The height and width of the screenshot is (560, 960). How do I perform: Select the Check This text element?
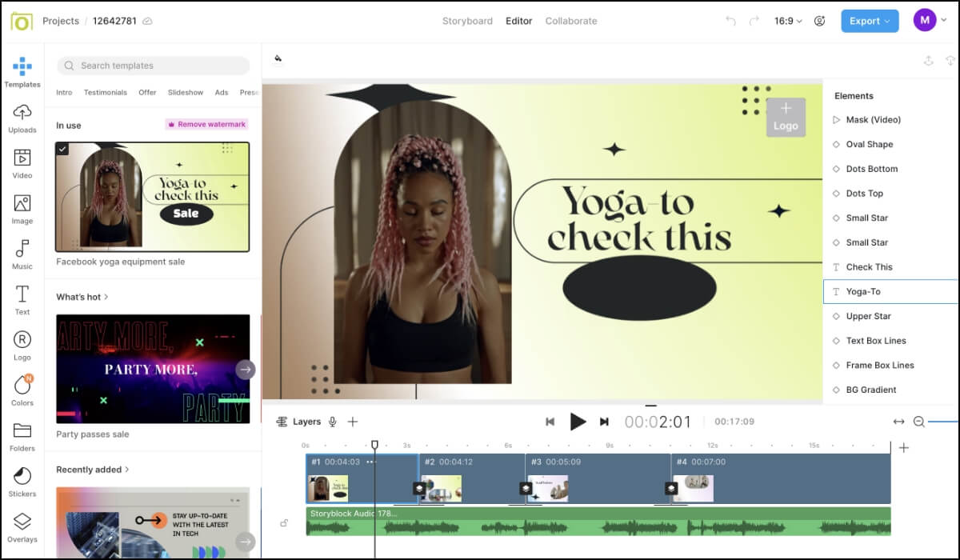[x=890, y=267]
